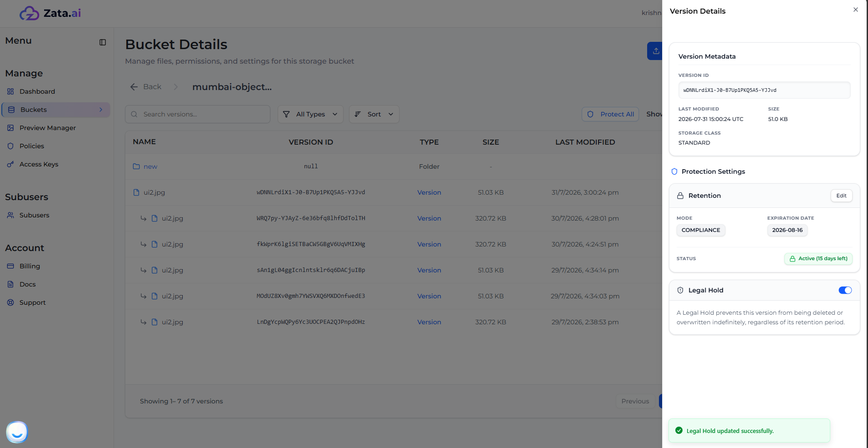Image resolution: width=868 pixels, height=448 pixels.
Task: Open Preview Manager in sidebar
Action: [x=48, y=128]
